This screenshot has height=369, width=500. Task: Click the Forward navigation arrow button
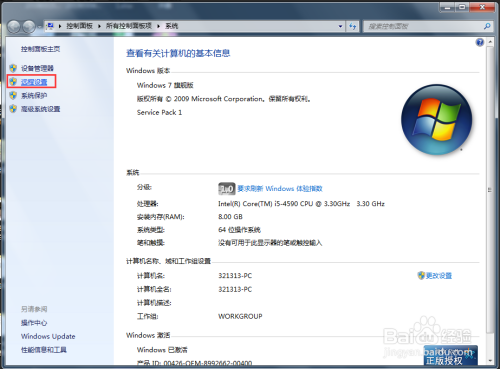[x=29, y=26]
